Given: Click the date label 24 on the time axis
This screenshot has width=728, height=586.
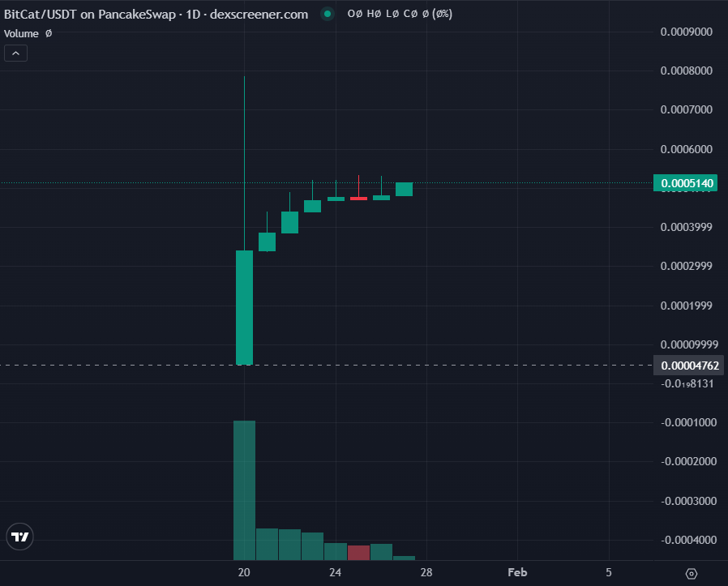Looking at the screenshot, I should (x=335, y=572).
